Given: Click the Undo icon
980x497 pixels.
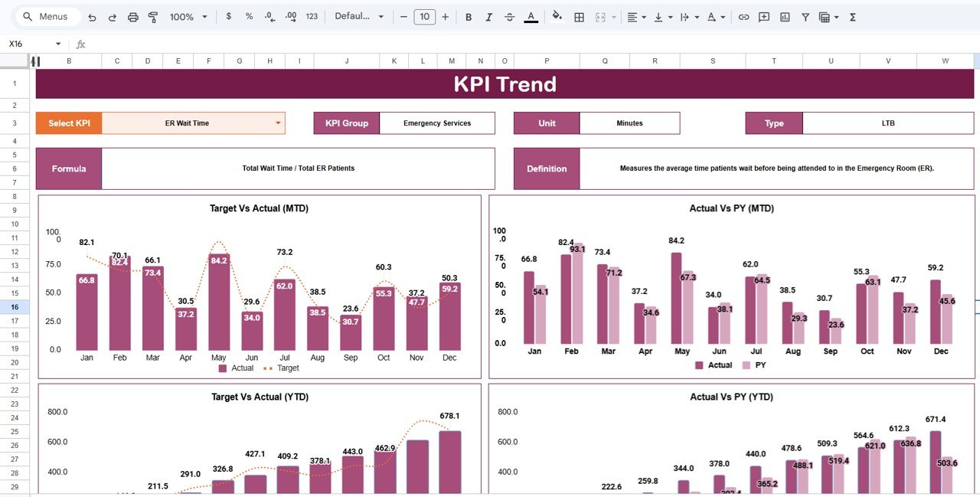Looking at the screenshot, I should 90,16.
